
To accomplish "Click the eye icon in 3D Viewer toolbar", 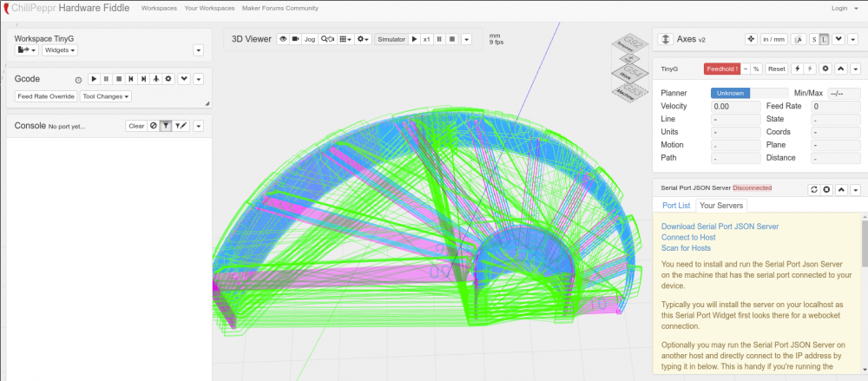I will 282,39.
